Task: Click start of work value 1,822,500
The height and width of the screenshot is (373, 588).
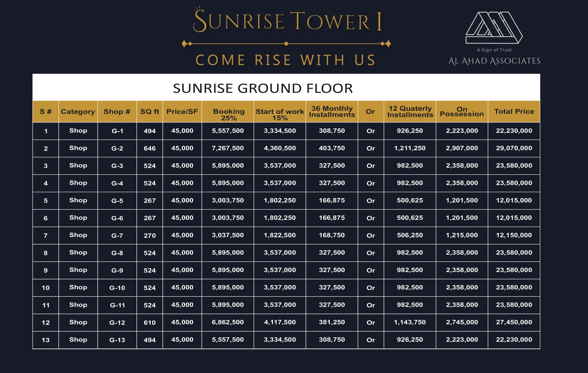Action: (280, 235)
